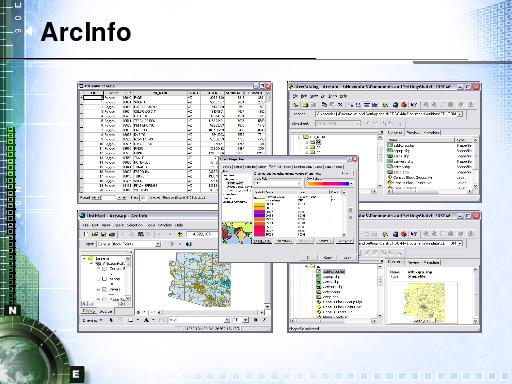Image resolution: width=512 pixels, height=384 pixels.
Task: Click the map scale input box in ArcMap
Action: [x=200, y=234]
